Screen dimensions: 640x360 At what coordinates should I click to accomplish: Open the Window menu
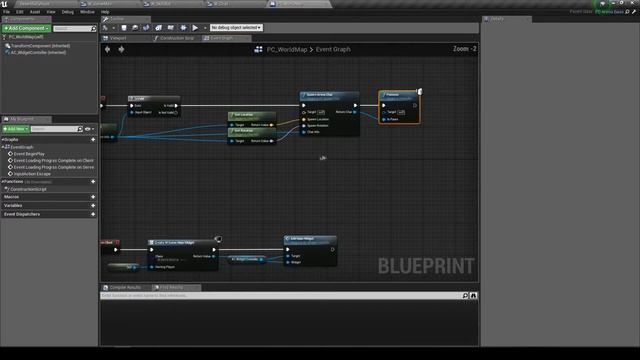[x=87, y=12]
